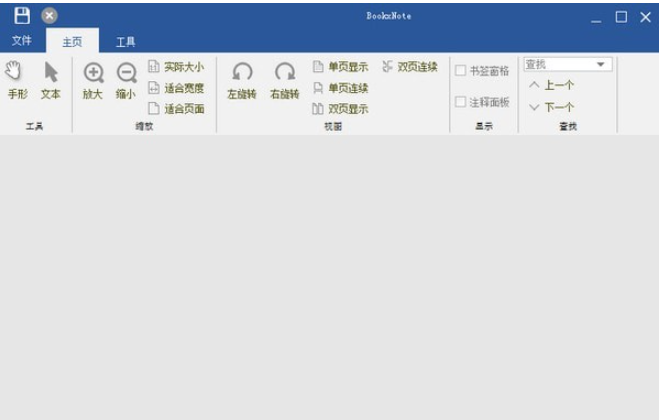659x420 pixels.
Task: Expand the 查找 search dropdown arrow
Action: 601,65
